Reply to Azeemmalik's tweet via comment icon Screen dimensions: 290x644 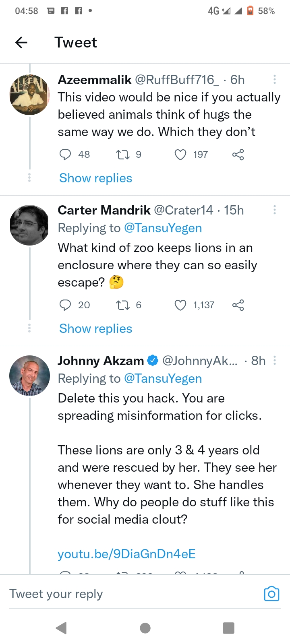[65, 155]
